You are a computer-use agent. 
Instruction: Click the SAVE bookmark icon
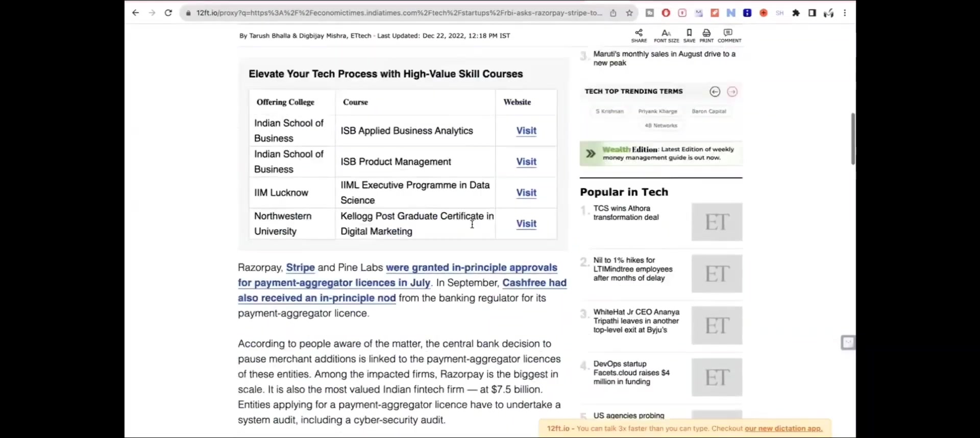point(689,35)
